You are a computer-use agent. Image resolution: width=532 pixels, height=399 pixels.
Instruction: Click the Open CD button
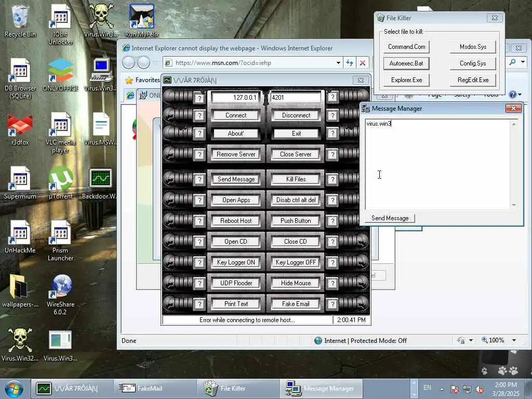(x=236, y=242)
